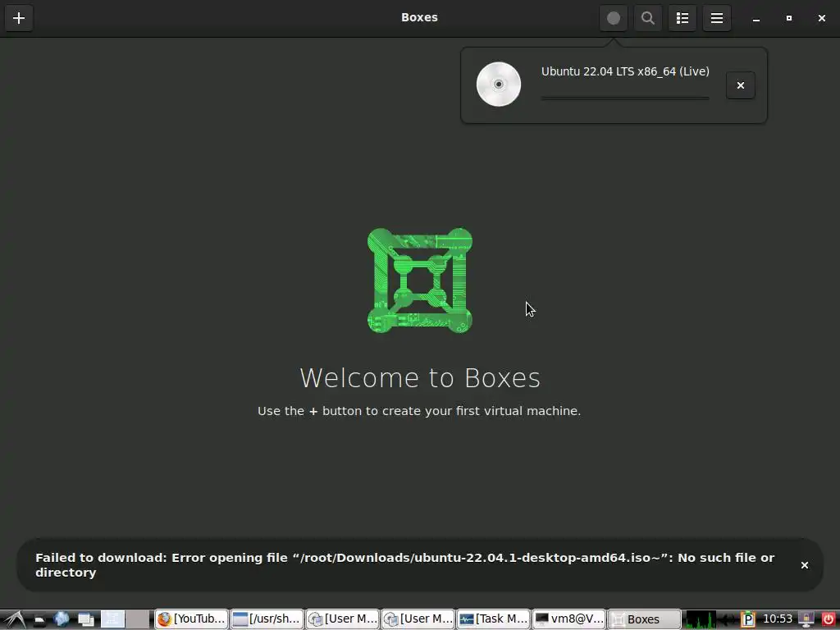The height and width of the screenshot is (630, 840).
Task: Switch to the second workspace in pager
Action: 138,619
